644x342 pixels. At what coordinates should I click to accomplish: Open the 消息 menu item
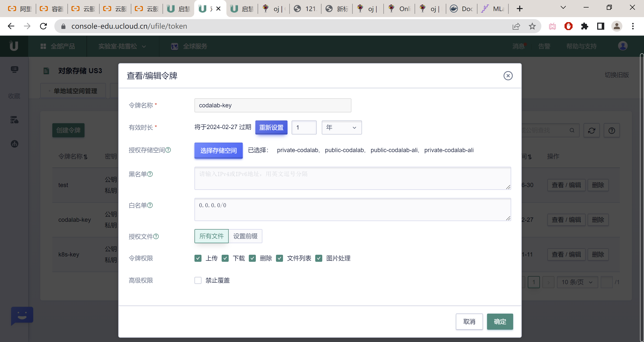tap(519, 46)
